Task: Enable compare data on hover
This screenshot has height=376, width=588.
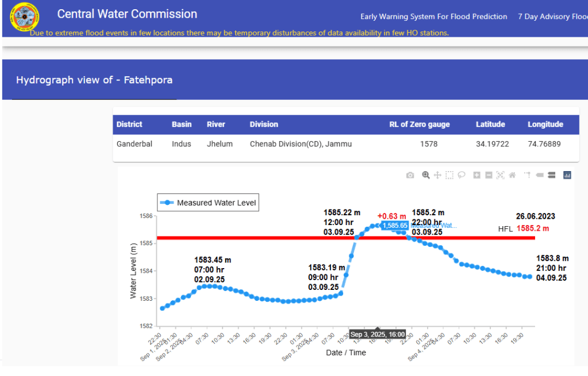Action: (551, 175)
